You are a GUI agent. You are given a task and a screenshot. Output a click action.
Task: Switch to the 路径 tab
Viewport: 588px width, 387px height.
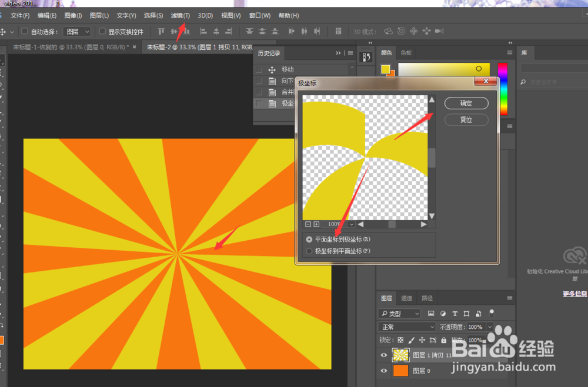point(427,298)
